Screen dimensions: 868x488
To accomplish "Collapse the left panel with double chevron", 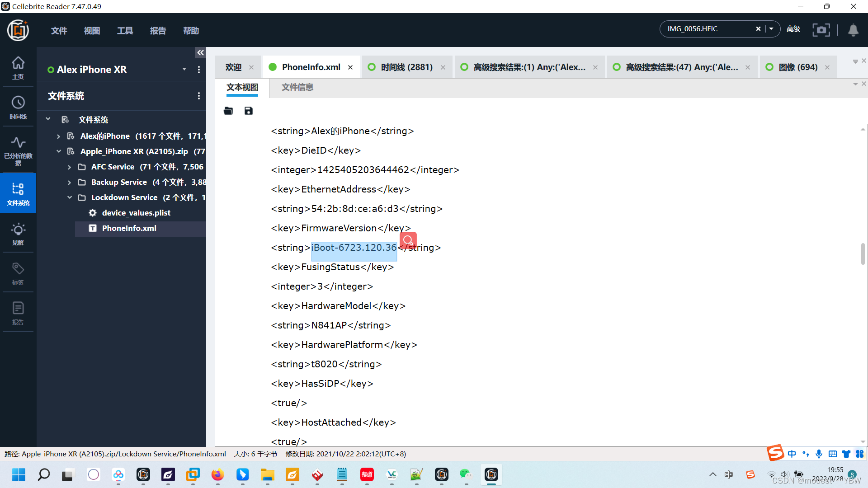I will (x=200, y=53).
